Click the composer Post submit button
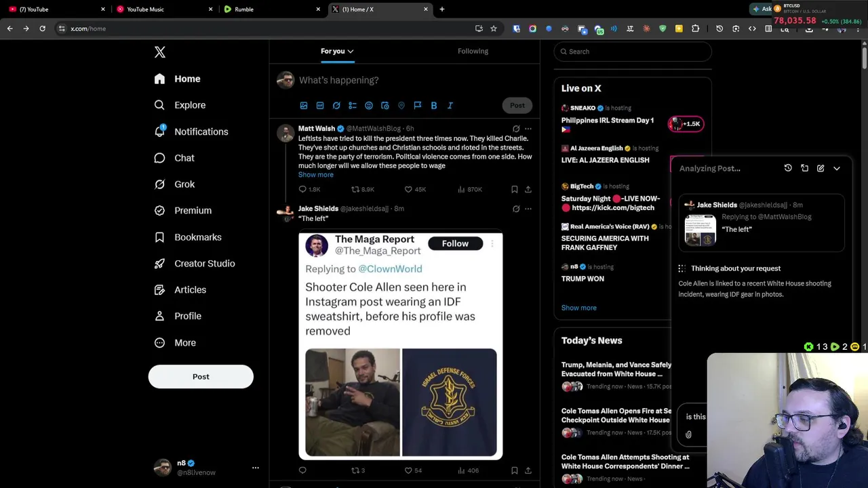 [x=517, y=105]
